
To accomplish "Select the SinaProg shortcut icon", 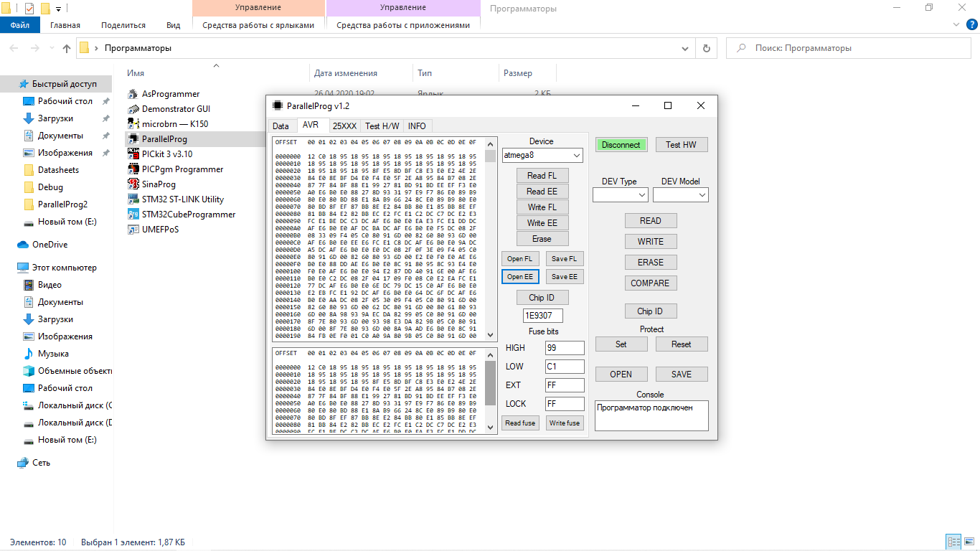I will 133,184.
